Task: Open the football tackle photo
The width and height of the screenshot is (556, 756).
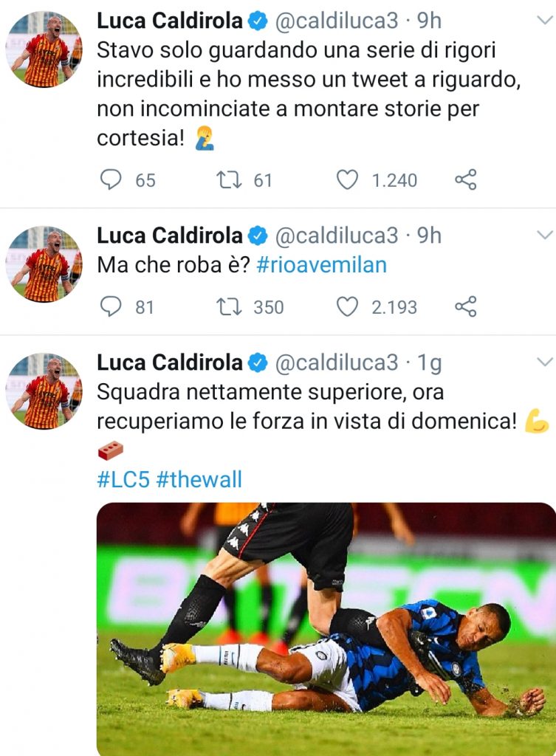Action: pyautogui.click(x=326, y=628)
